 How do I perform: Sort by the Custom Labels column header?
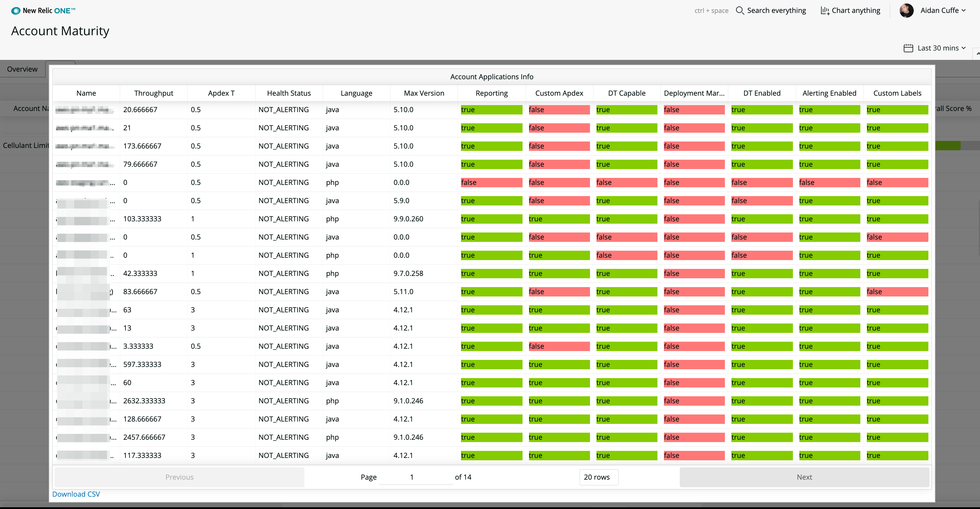[897, 93]
